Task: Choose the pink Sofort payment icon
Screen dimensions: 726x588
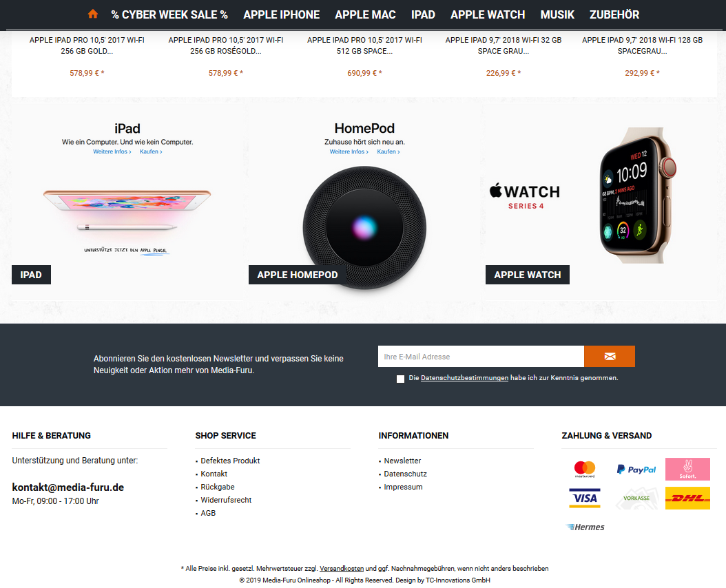Action: (x=687, y=469)
